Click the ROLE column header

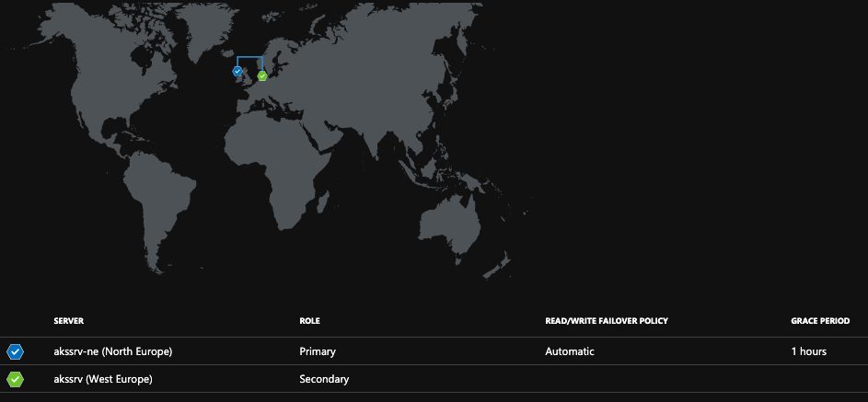coord(309,321)
